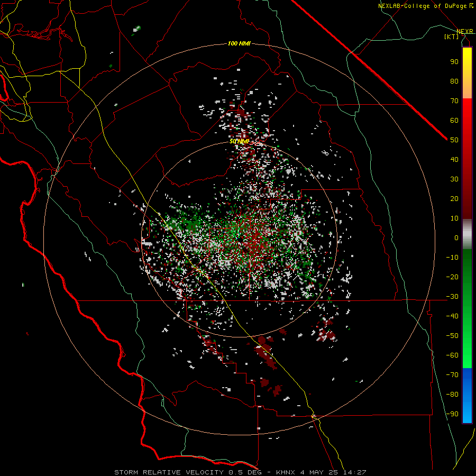Viewport: 476px width, 476px height.
Task: Select the 50 value on the velocity scale
Action: [x=454, y=140]
